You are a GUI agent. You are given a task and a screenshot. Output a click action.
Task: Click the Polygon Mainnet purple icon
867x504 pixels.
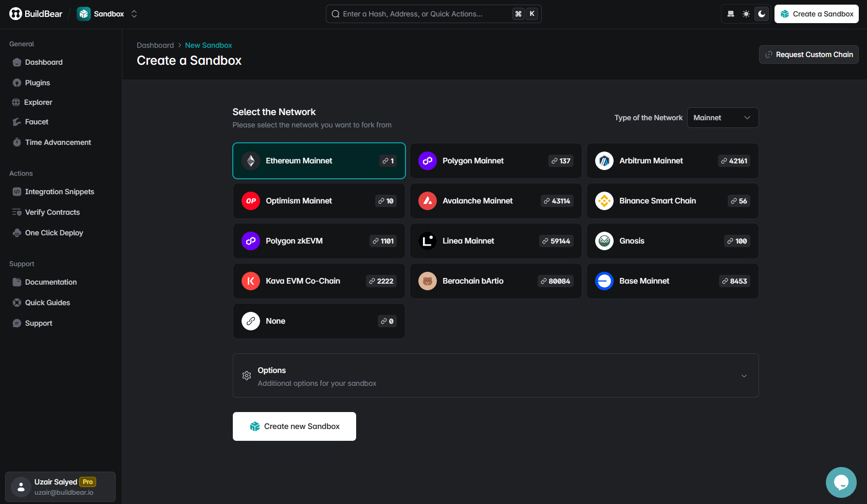click(x=427, y=161)
